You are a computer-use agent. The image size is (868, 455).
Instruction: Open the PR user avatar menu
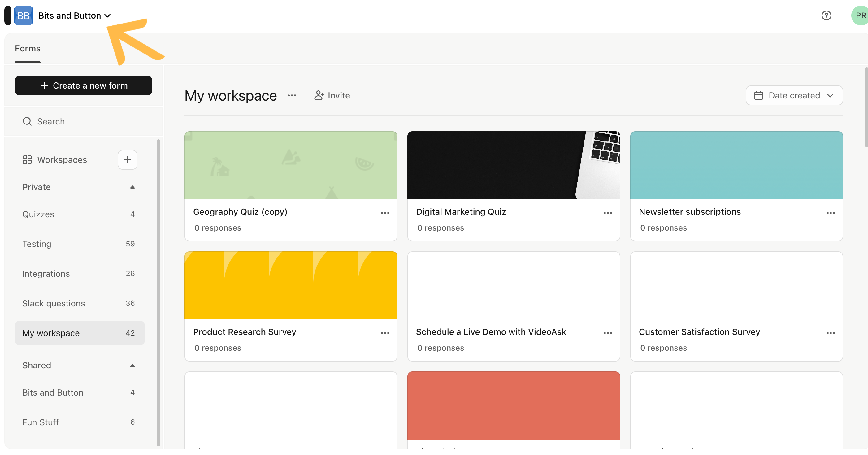[860, 15]
